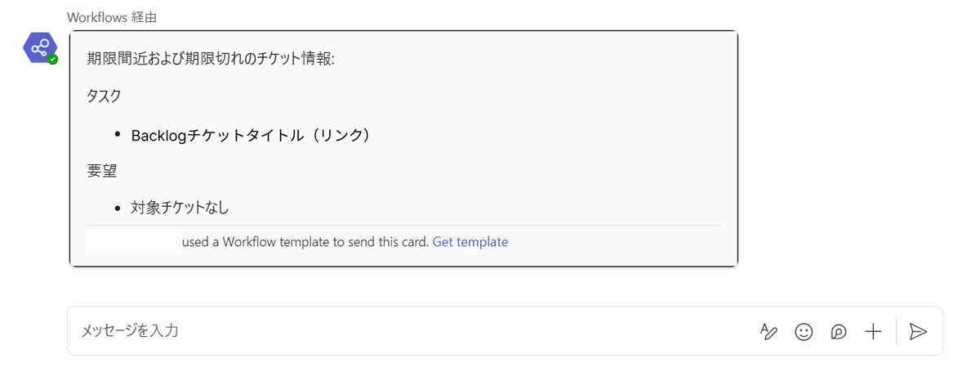Click the divider beside the send icon

click(x=896, y=331)
